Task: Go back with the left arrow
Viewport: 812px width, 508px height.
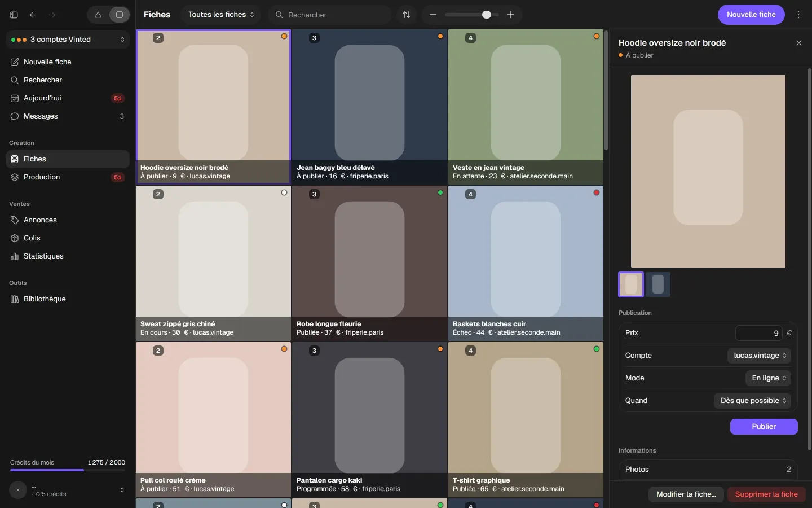Action: point(33,15)
